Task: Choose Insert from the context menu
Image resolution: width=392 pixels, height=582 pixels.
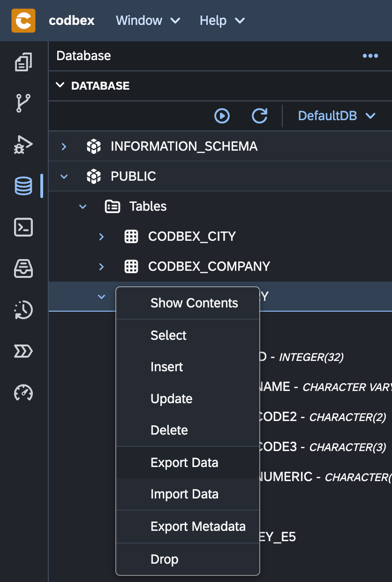Action: pos(188,367)
